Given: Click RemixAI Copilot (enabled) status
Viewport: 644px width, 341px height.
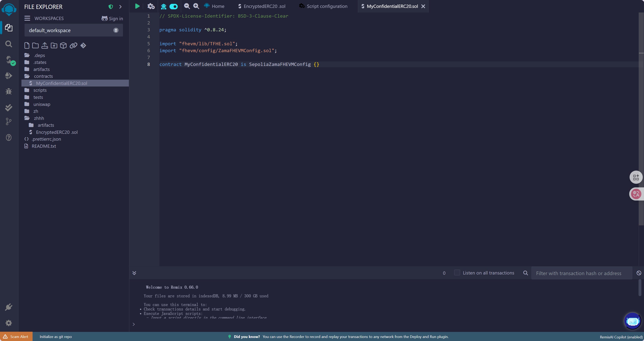Looking at the screenshot, I should pos(621,337).
